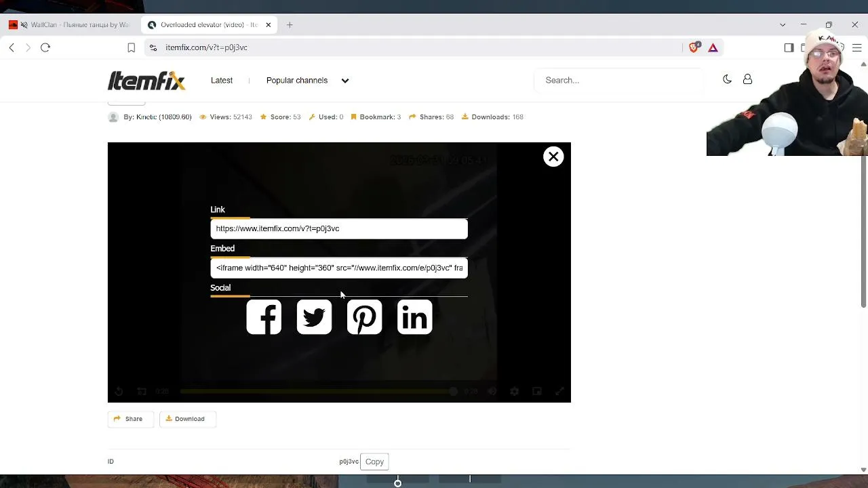Click the Views: 52143 stat
Screen dimensions: 868x488
[225, 117]
